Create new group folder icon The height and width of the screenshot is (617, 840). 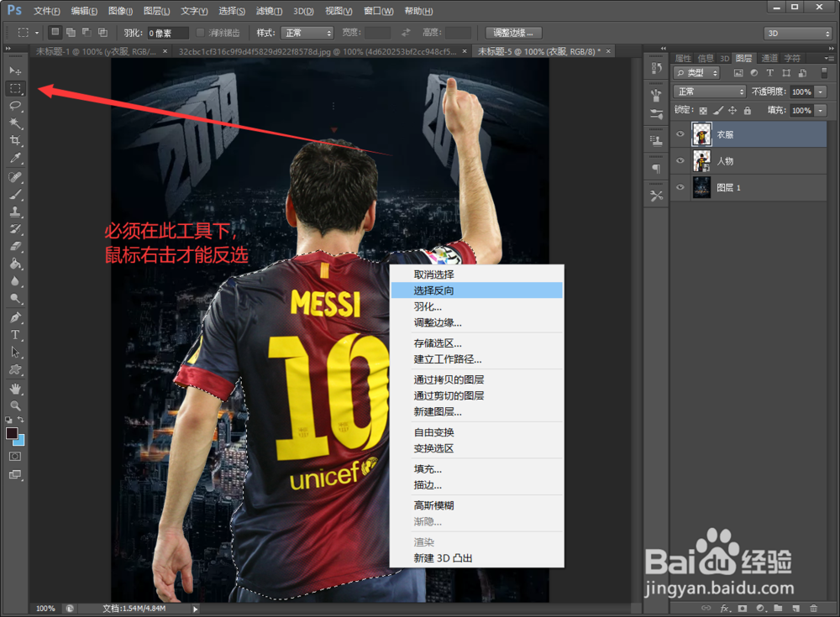coord(778,609)
